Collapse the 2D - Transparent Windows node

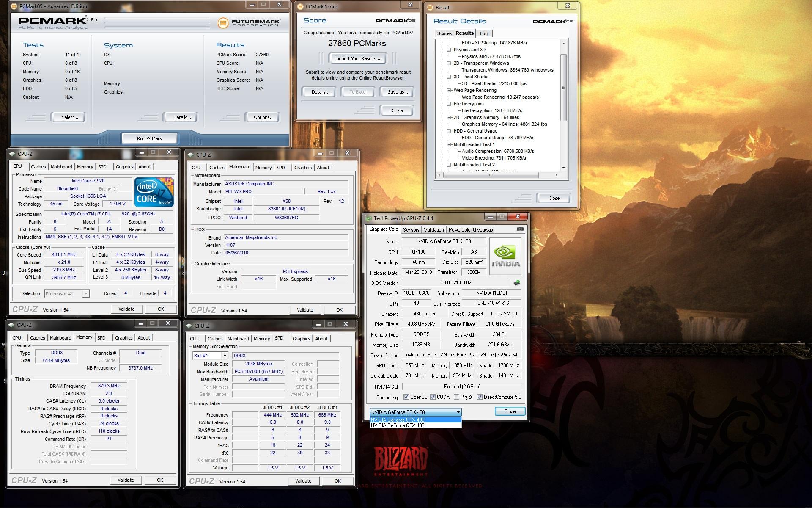[449, 63]
